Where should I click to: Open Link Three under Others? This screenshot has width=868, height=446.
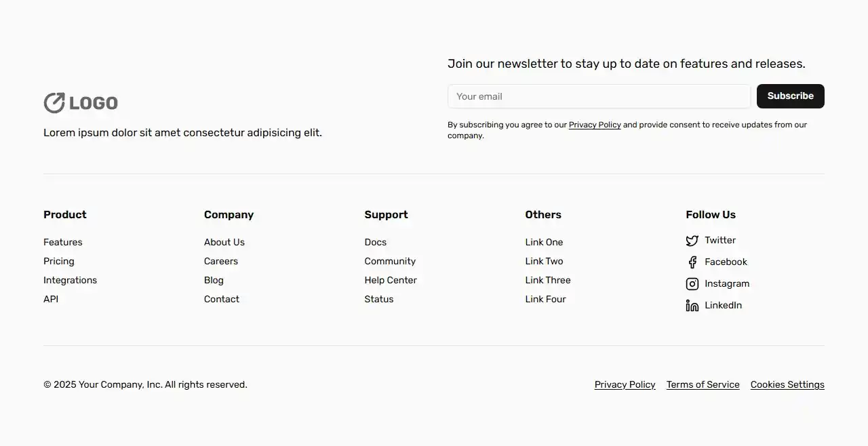point(547,279)
